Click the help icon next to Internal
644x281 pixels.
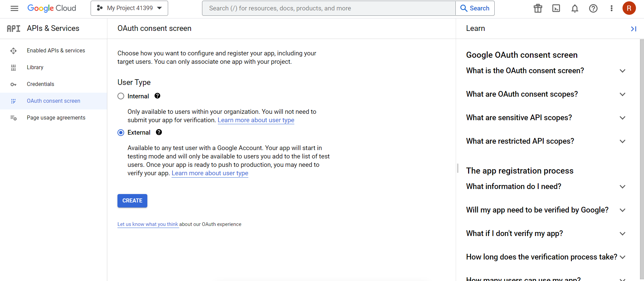(x=157, y=96)
